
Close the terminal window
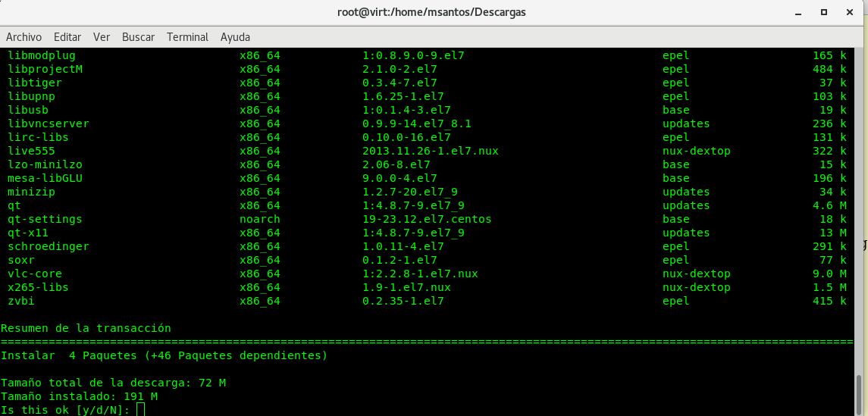click(x=851, y=12)
